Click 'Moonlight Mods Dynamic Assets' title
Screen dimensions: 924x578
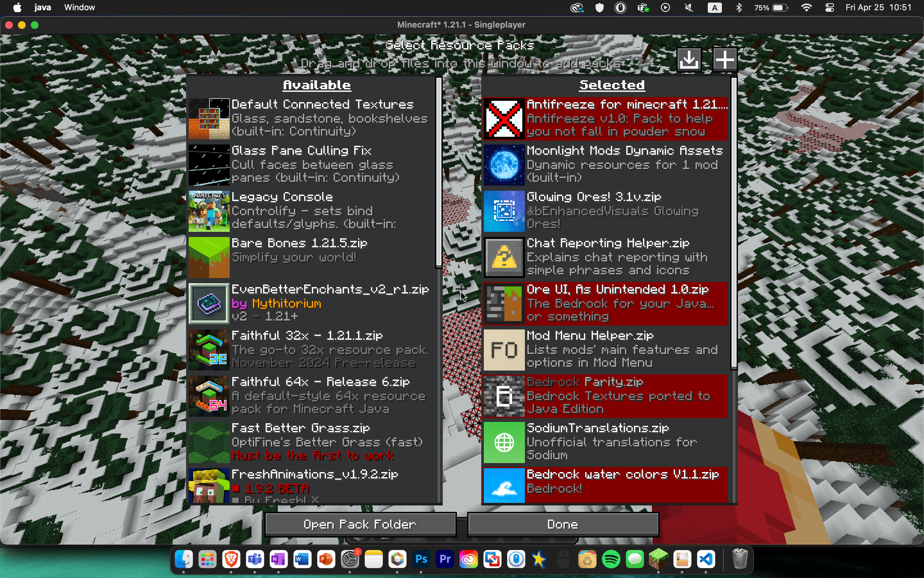click(x=625, y=151)
